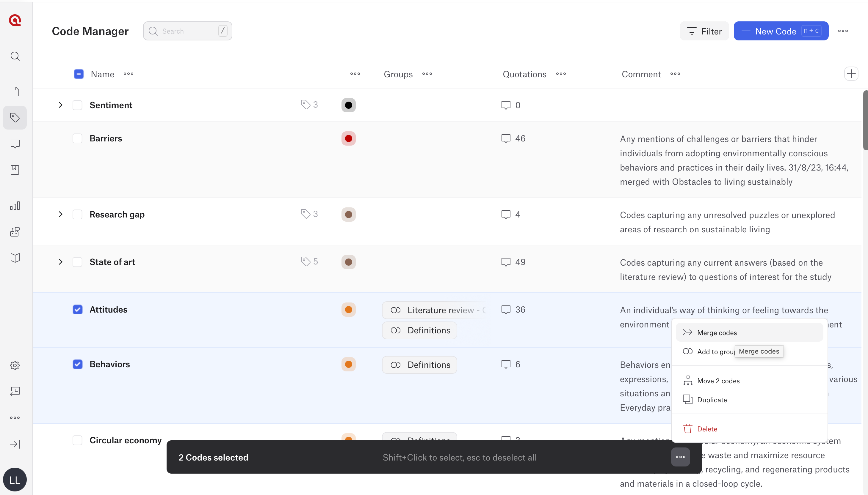Open the Filter button
The width and height of the screenshot is (868, 495).
pyautogui.click(x=704, y=31)
